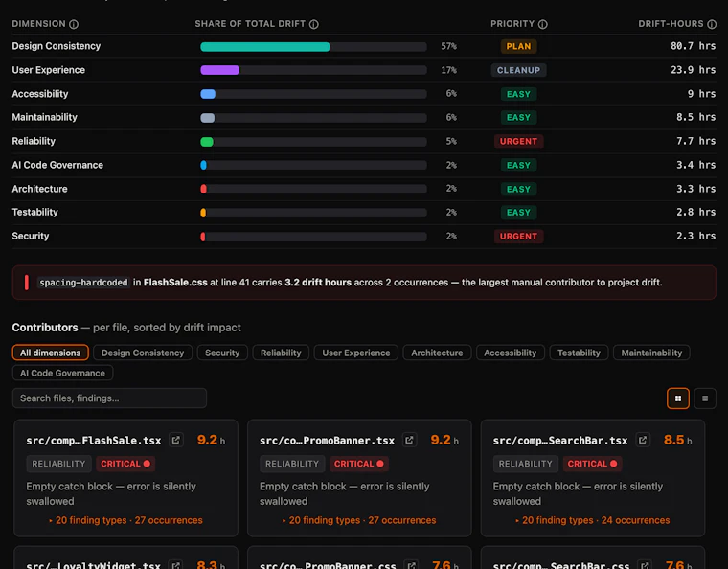Open LoyaltyWidget.tsx external link icon
728x569 pixels.
coord(175,565)
